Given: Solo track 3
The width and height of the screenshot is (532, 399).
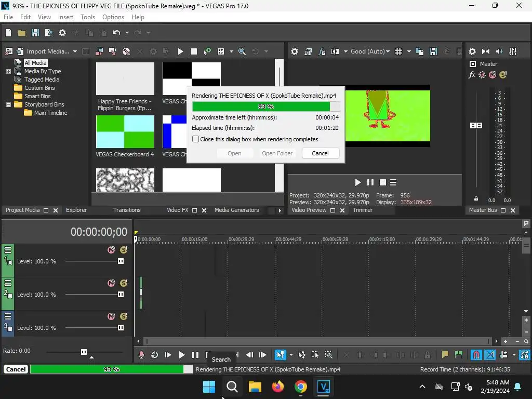Looking at the screenshot, I should [x=124, y=316].
